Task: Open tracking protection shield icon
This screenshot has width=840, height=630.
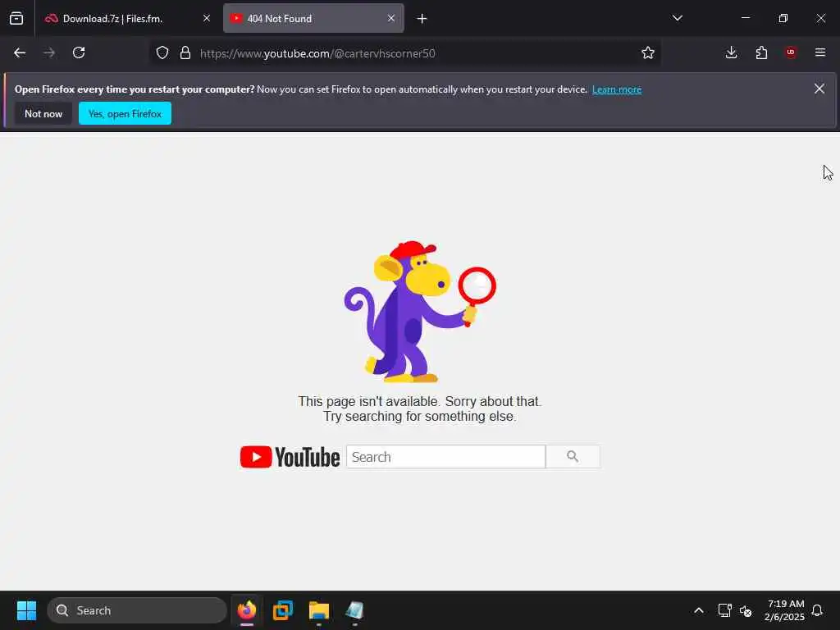Action: tap(162, 52)
